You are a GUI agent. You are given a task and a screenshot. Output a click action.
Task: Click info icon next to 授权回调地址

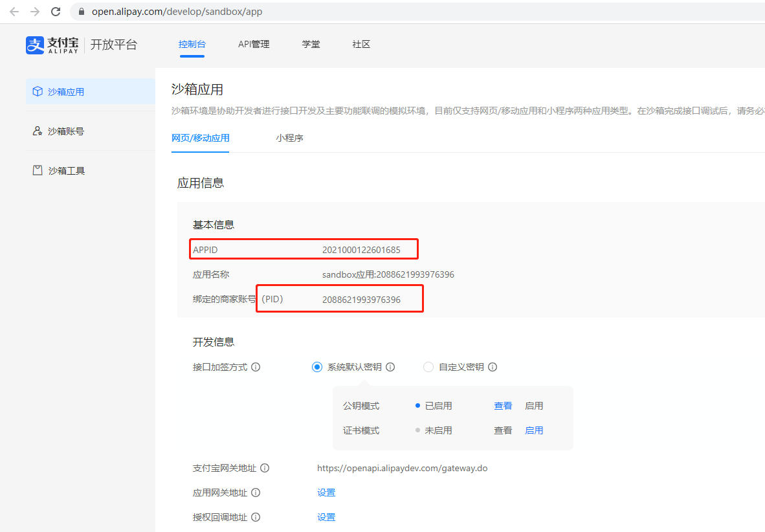[256, 517]
